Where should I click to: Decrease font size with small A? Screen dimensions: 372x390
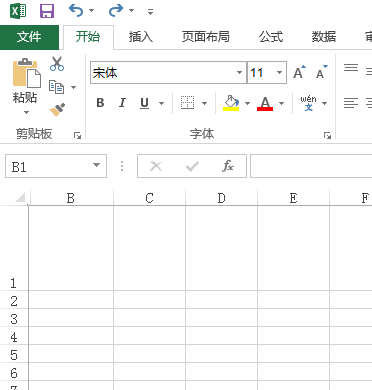tap(322, 72)
